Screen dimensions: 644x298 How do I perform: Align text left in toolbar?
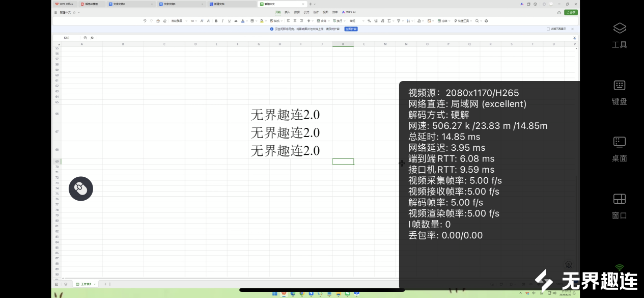click(x=288, y=21)
